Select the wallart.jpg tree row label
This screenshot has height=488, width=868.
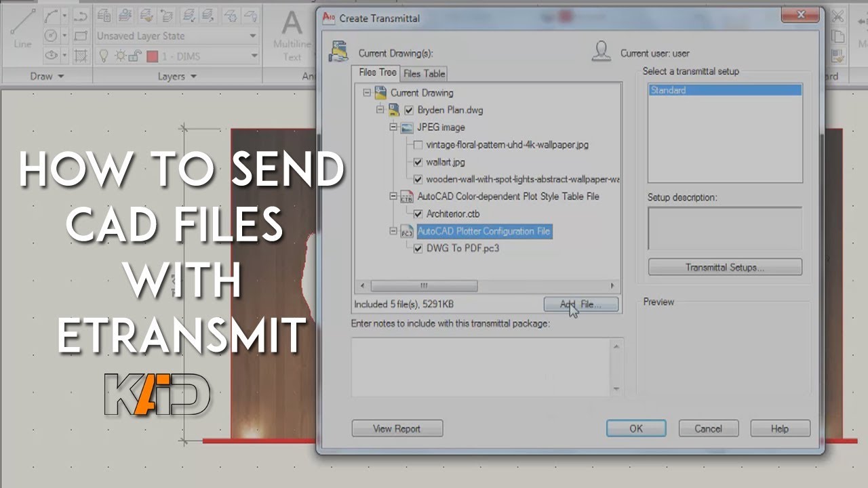[446, 162]
